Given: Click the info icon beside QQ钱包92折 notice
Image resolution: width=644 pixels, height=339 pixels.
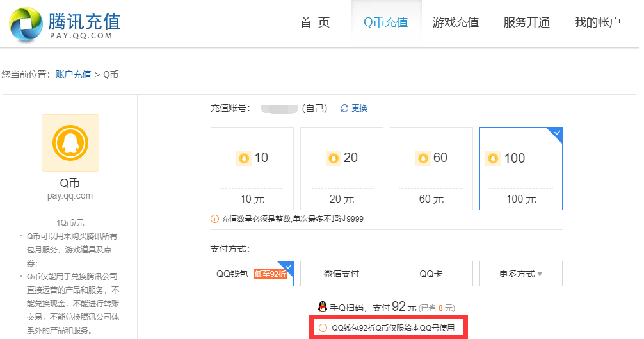Looking at the screenshot, I should (323, 328).
